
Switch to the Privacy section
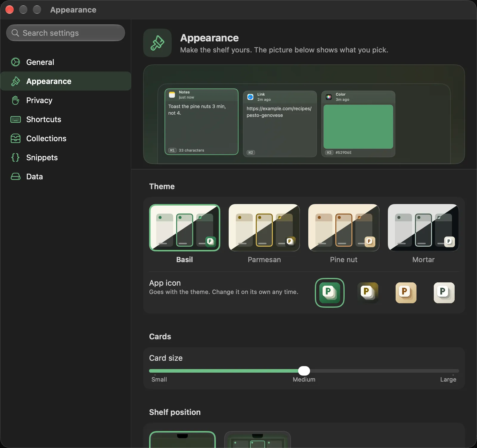tap(66, 100)
